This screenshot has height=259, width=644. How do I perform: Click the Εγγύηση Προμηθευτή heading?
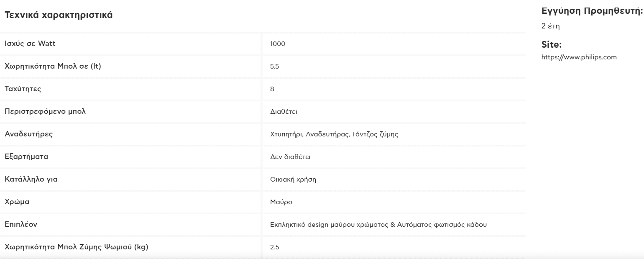[592, 11]
